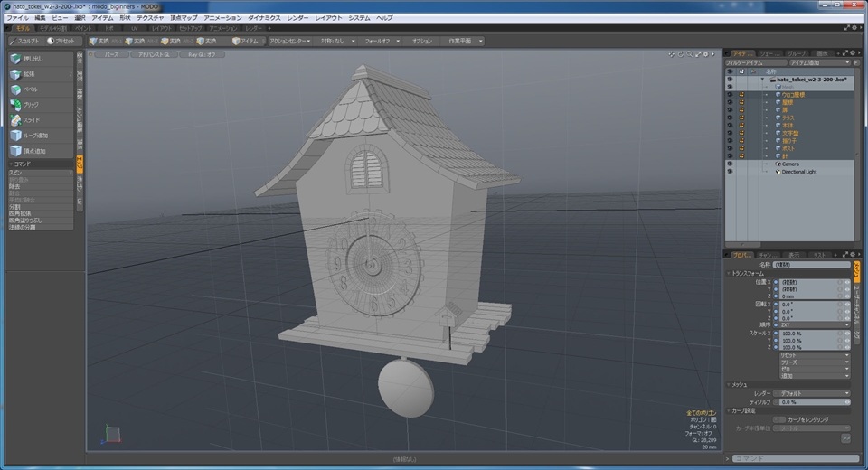The image size is (868, 470).
Task: Click the オプション options button
Action: coord(422,41)
